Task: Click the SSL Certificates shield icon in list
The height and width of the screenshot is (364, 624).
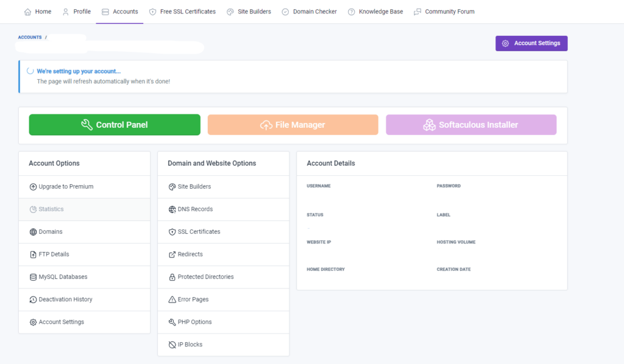Action: click(172, 232)
